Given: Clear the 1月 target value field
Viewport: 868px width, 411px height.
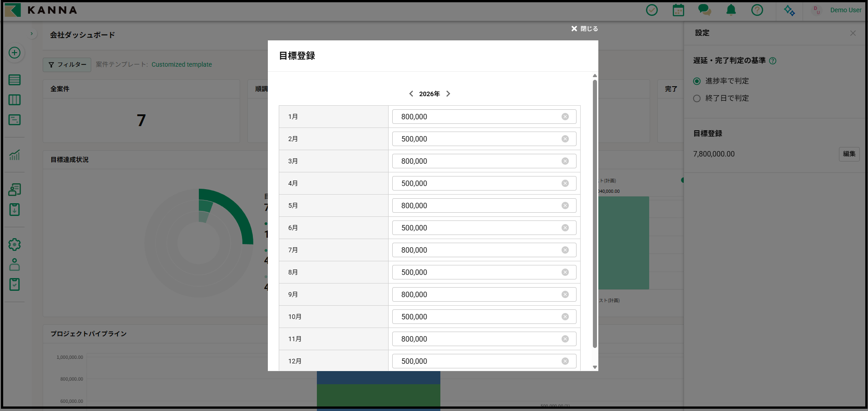Looking at the screenshot, I should 565,117.
